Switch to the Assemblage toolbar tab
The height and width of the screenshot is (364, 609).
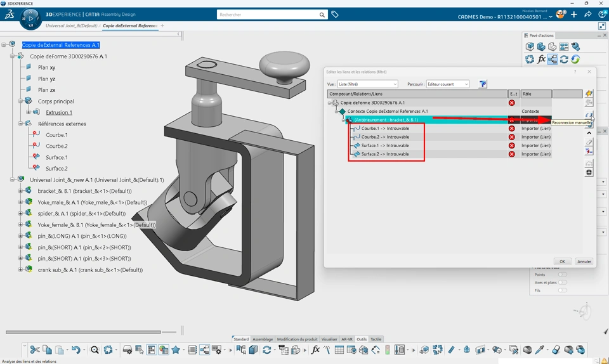click(x=263, y=339)
